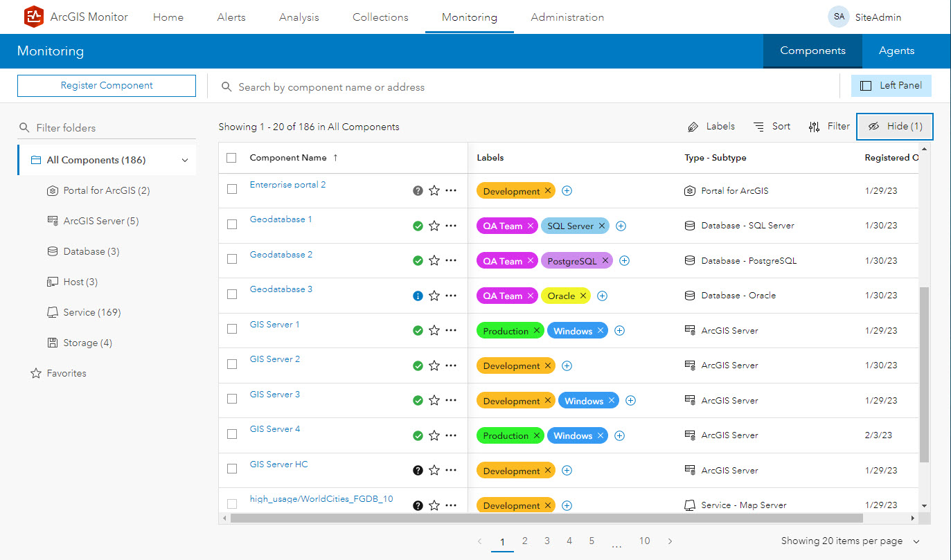The height and width of the screenshot is (560, 951).
Task: Open the Labels tool in the toolbar
Action: click(x=711, y=126)
